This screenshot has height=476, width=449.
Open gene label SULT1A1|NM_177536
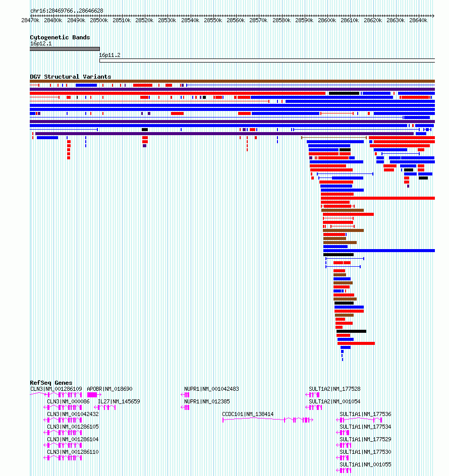pos(365,414)
